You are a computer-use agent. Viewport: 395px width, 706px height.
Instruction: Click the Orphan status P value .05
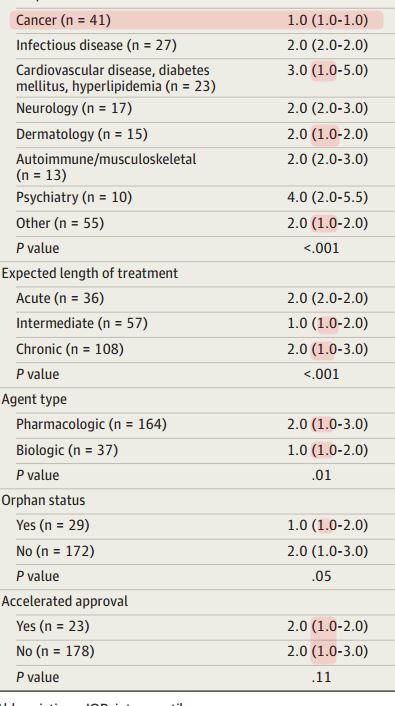(322, 576)
